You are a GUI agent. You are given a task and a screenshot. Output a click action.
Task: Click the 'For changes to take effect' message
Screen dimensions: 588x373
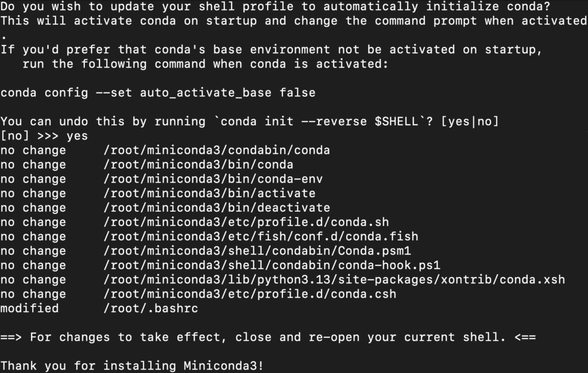(268, 337)
